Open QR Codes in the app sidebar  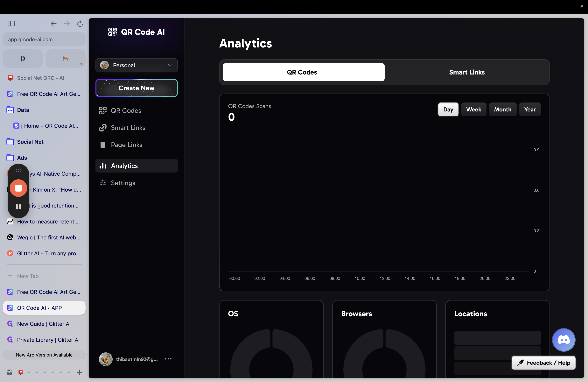136,110
